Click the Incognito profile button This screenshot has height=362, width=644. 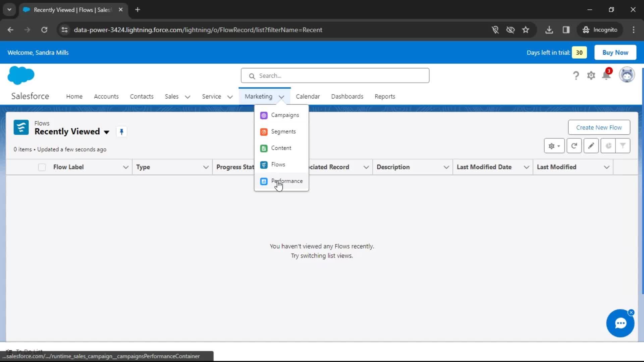click(600, 30)
